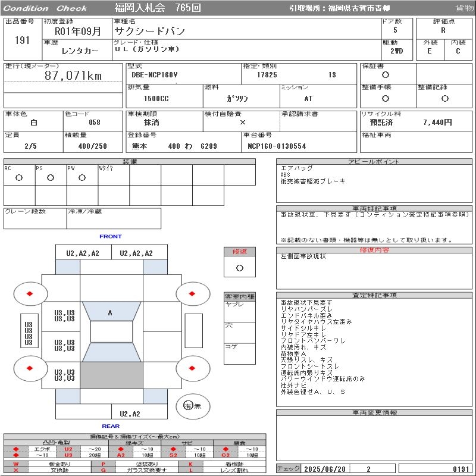The height and width of the screenshot is (476, 476).
Task: Select the L legend code for レンズ割れ
Action: (191, 470)
